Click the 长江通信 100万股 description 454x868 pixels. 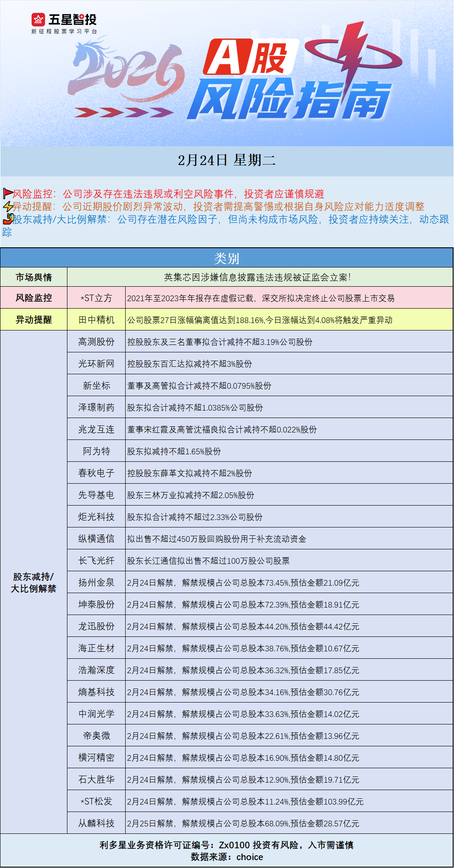point(208,561)
